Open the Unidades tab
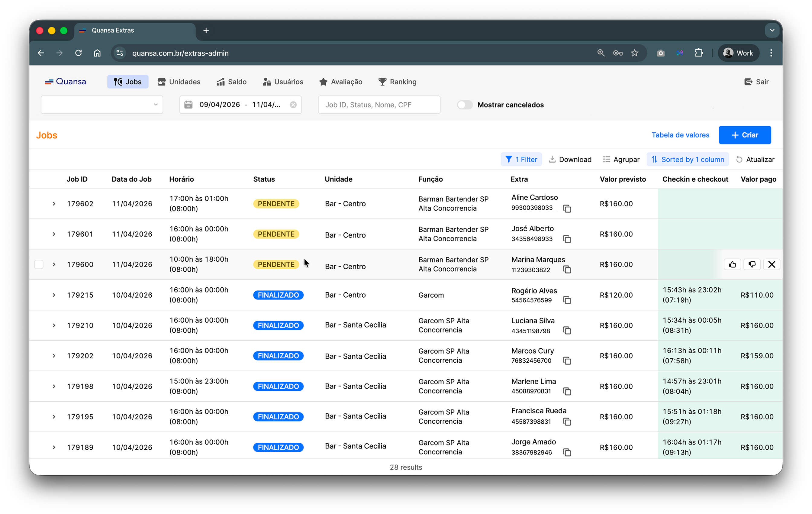812x514 pixels. click(179, 82)
